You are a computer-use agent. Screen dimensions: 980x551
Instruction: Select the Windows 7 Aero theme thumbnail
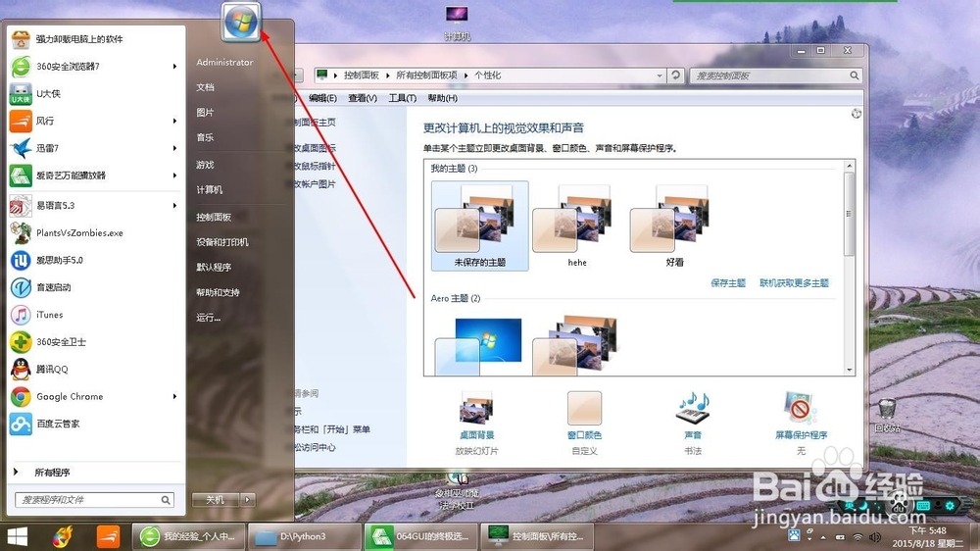tap(479, 346)
